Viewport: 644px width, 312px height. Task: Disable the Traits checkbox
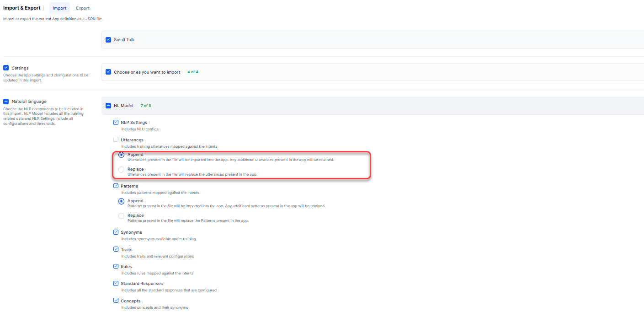116,249
